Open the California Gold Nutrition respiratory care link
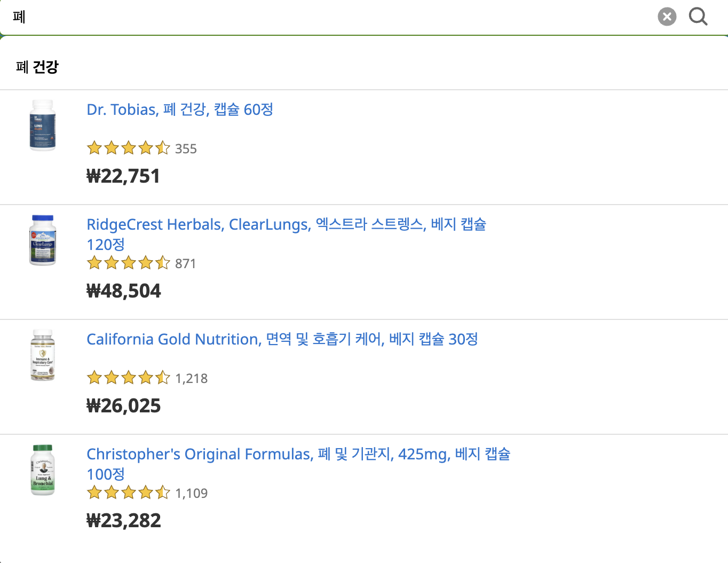 pos(282,339)
